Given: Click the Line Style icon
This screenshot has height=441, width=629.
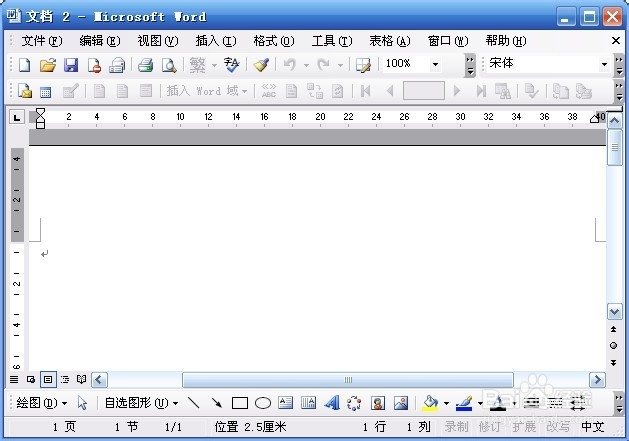Looking at the screenshot, I should pyautogui.click(x=532, y=402).
